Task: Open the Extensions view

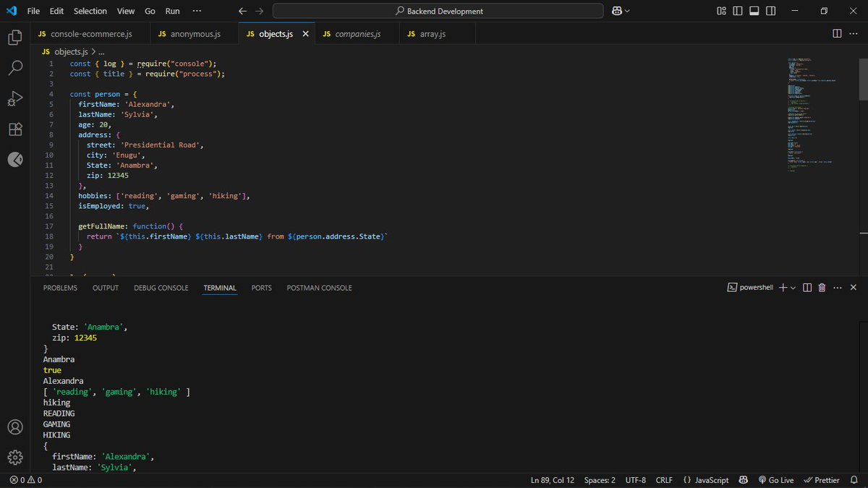Action: pos(14,129)
